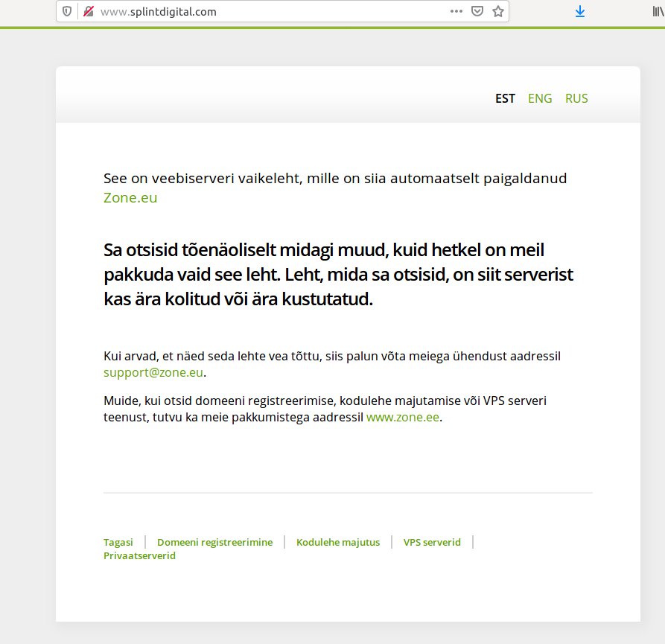The height and width of the screenshot is (644, 665).
Task: Open the library sidebar icon
Action: pyautogui.click(x=658, y=11)
